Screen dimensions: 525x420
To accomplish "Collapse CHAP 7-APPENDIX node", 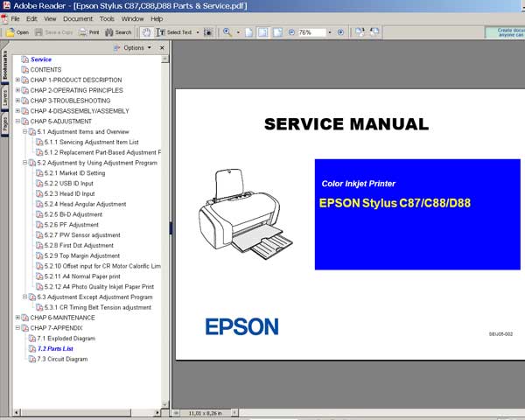I will point(17,328).
